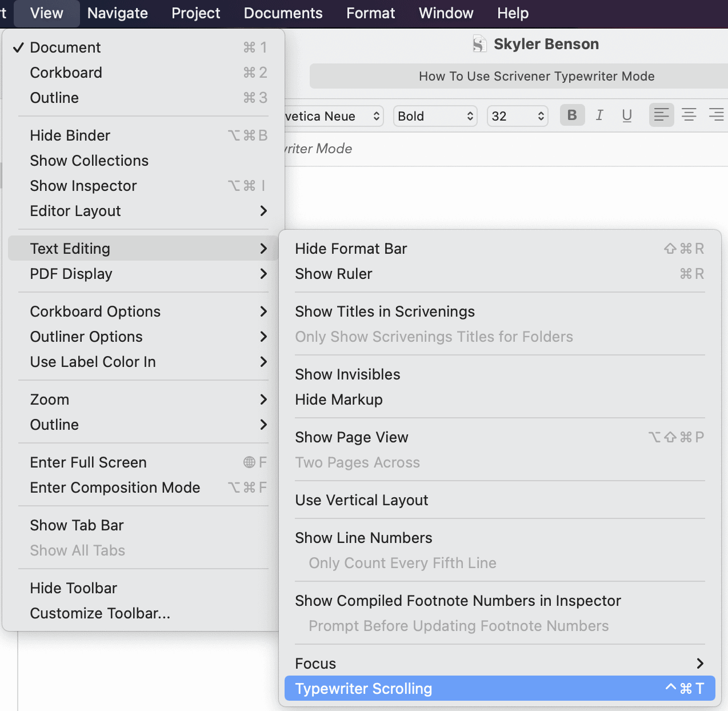Select left text alignment icon
This screenshot has height=711, width=728.
[x=661, y=115]
